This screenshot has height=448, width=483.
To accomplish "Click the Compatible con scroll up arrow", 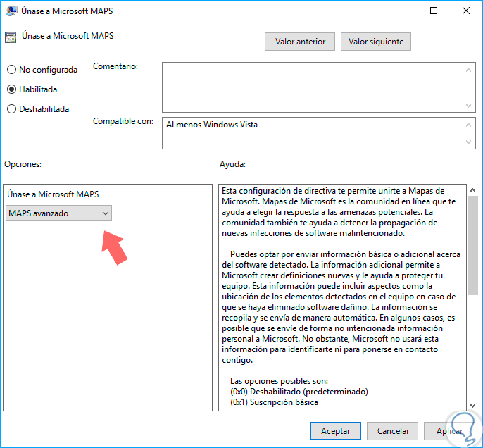I will 468,125.
